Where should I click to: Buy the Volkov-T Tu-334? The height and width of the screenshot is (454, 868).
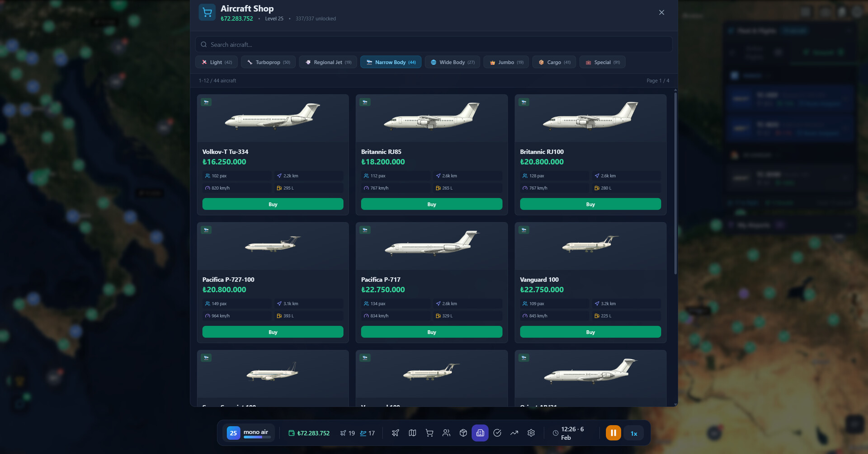click(273, 204)
